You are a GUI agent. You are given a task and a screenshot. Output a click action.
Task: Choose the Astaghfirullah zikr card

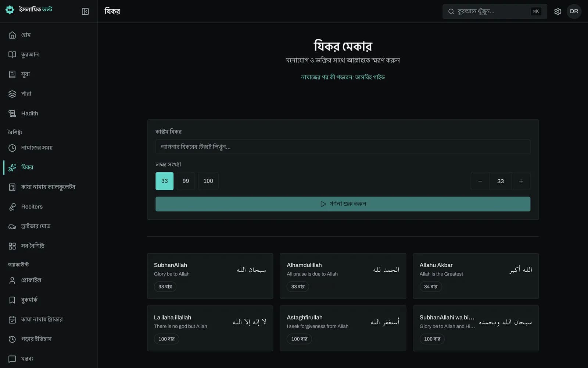click(x=343, y=328)
